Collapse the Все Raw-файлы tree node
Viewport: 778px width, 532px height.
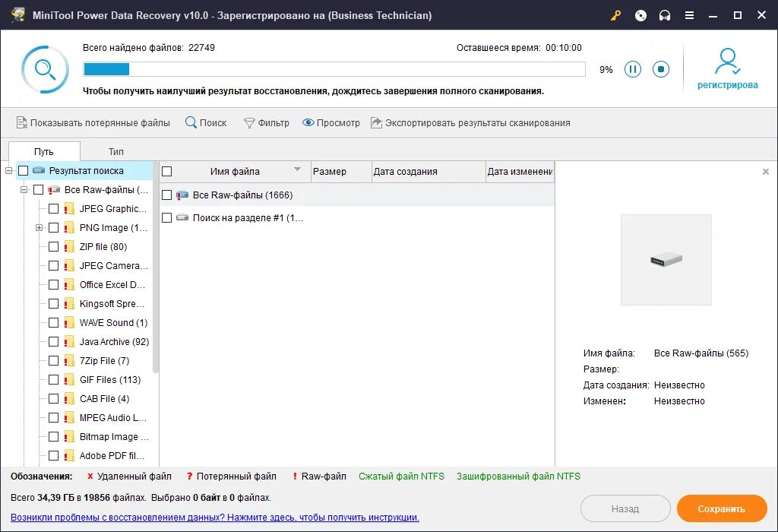(24, 189)
